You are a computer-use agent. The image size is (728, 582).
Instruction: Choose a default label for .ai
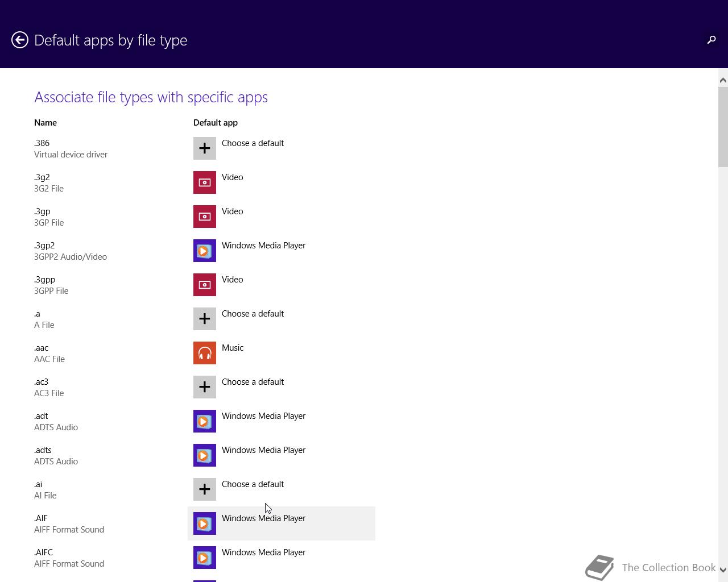coord(253,484)
